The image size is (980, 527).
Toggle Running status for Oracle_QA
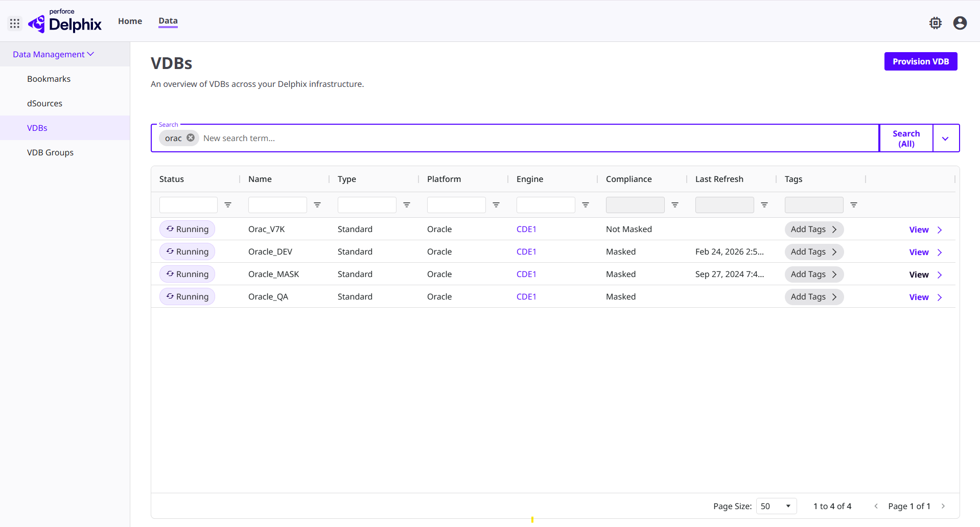click(187, 296)
